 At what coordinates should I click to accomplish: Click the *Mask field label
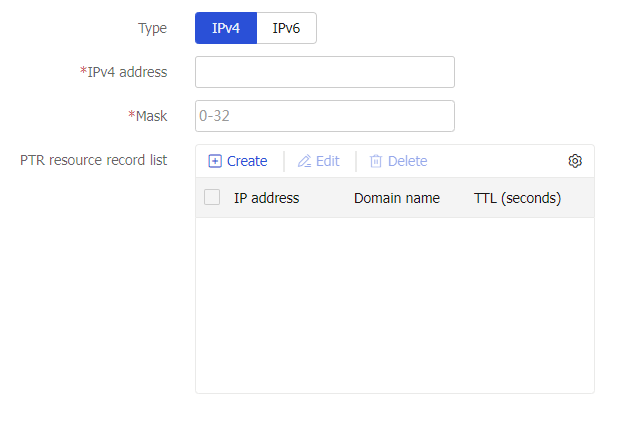tap(148, 116)
